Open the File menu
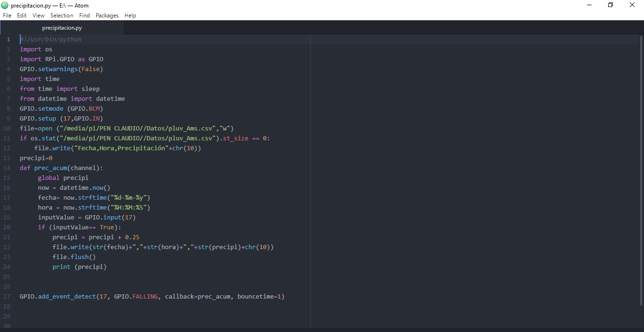Screen dimensions: 644x332 pyautogui.click(x=7, y=16)
